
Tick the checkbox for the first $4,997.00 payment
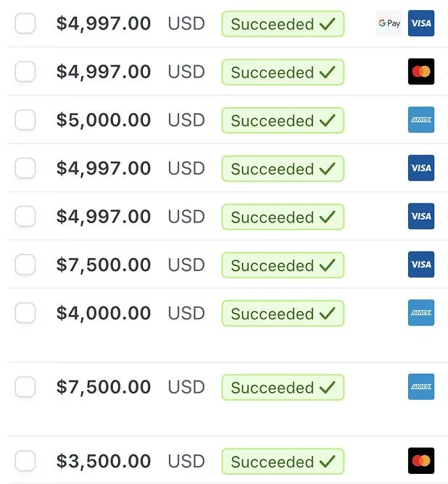pos(25,23)
